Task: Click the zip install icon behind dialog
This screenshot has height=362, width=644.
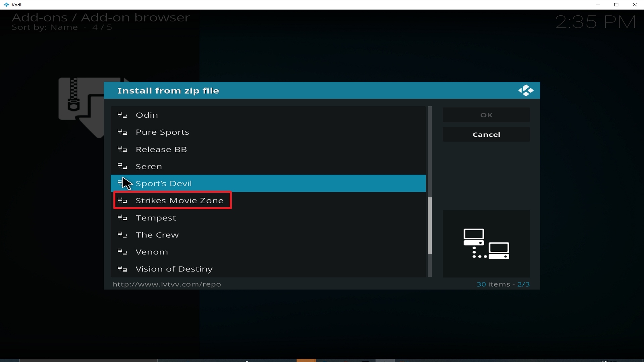Action: (x=81, y=107)
